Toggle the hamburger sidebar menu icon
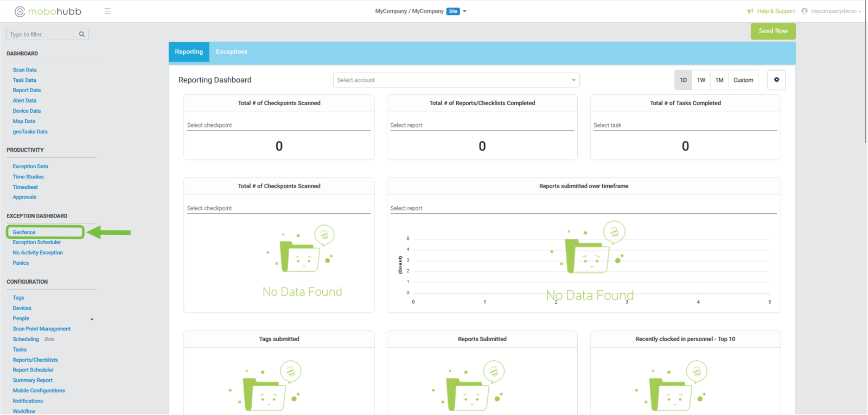The width and height of the screenshot is (868, 415). coord(107,11)
